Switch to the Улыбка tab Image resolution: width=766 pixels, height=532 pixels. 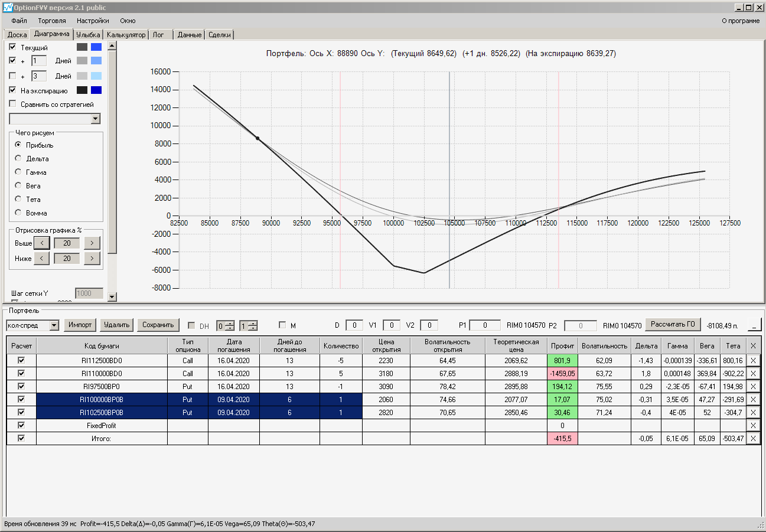point(89,35)
